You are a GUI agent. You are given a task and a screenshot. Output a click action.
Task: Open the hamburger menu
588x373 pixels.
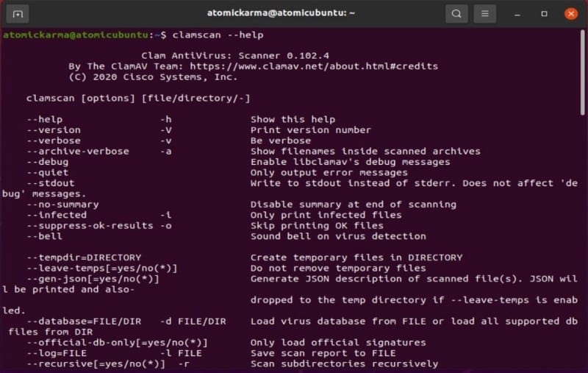tap(485, 14)
